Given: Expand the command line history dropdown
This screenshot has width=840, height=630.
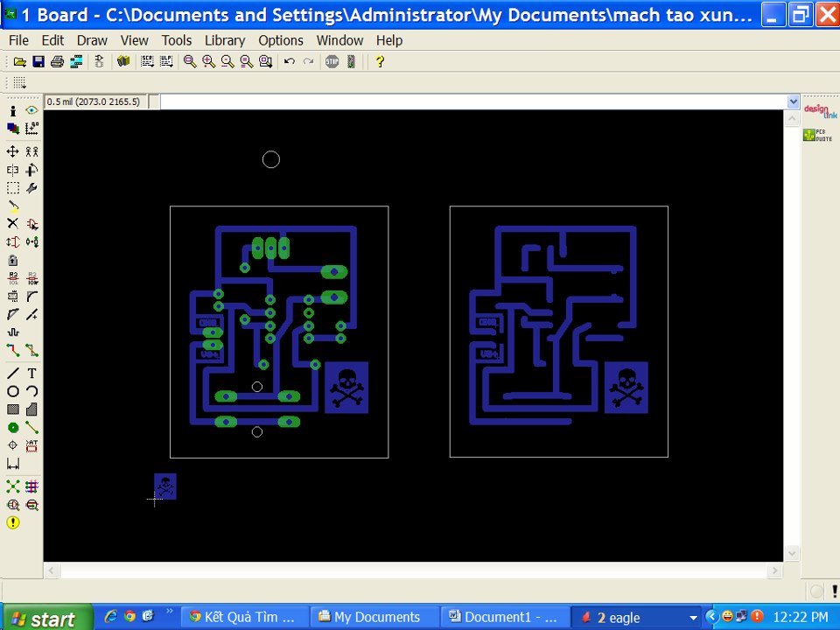Looking at the screenshot, I should 793,101.
